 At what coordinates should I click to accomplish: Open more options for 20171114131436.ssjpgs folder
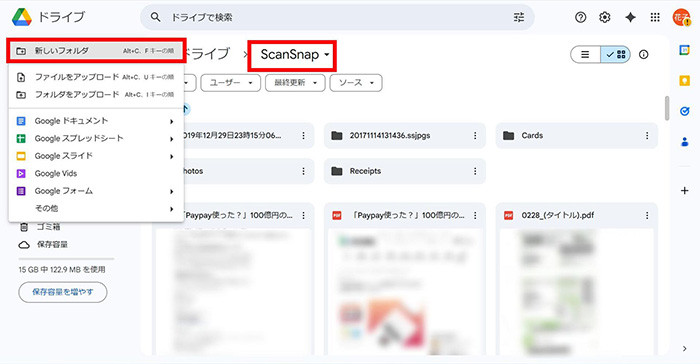click(x=475, y=135)
